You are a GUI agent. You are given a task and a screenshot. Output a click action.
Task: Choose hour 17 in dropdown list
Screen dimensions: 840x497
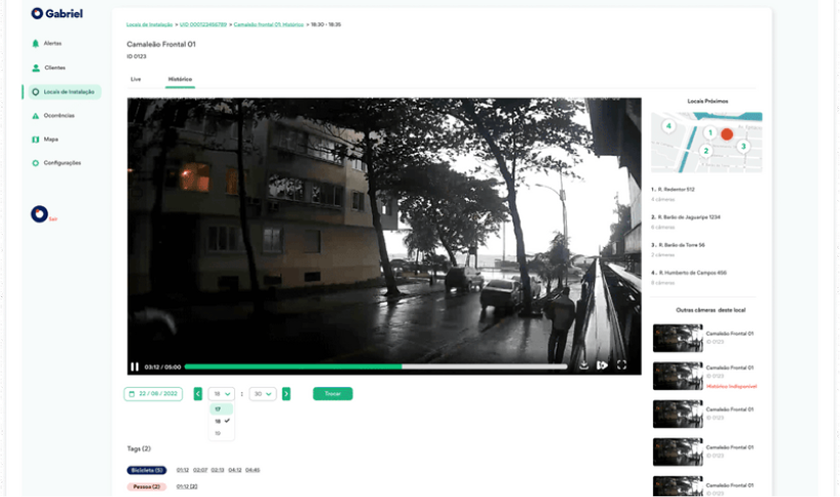tap(221, 409)
